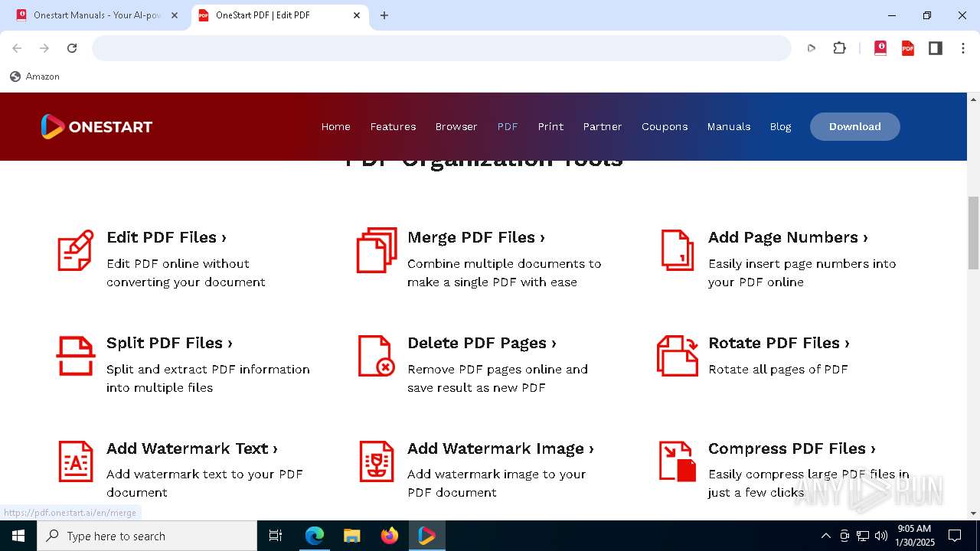The height and width of the screenshot is (551, 980).
Task: Click the Delete PDF Pages icon
Action: pyautogui.click(x=377, y=356)
